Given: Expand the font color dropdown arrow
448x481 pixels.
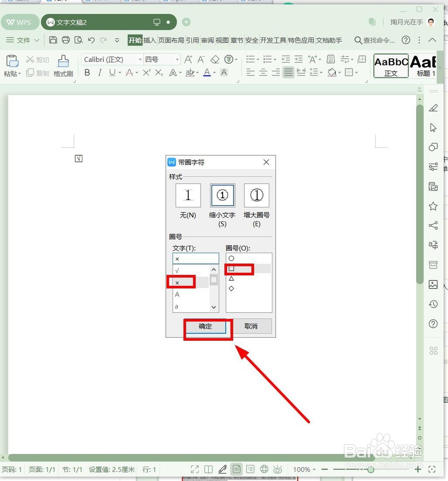Looking at the screenshot, I should point(214,73).
